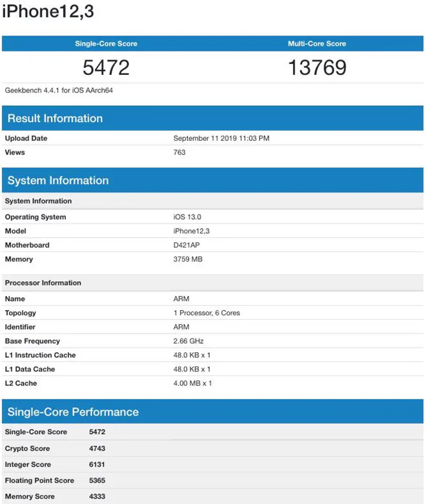This screenshot has width=426, height=504.
Task: Select the Topology label
Action: pyautogui.click(x=20, y=313)
